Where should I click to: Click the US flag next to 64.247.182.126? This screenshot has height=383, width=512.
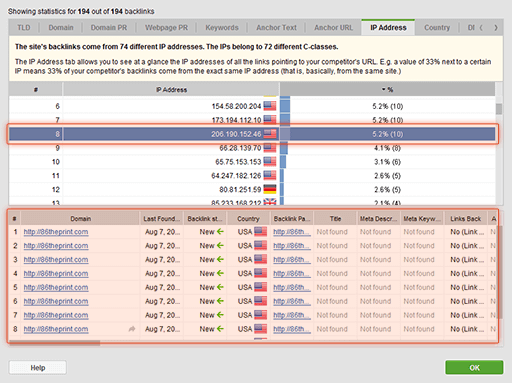tap(270, 175)
